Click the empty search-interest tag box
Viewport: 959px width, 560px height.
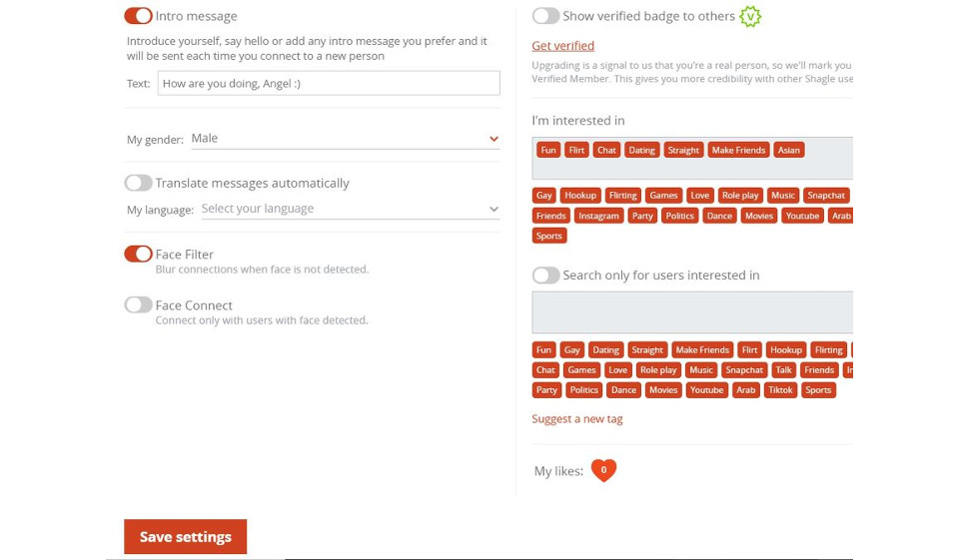coord(691,312)
